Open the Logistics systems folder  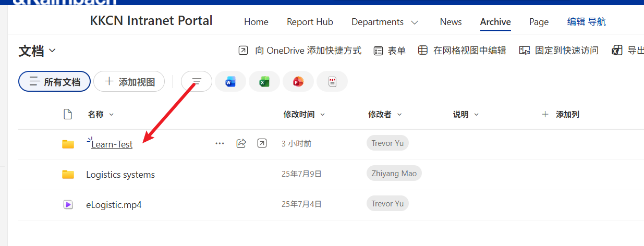[x=120, y=175]
